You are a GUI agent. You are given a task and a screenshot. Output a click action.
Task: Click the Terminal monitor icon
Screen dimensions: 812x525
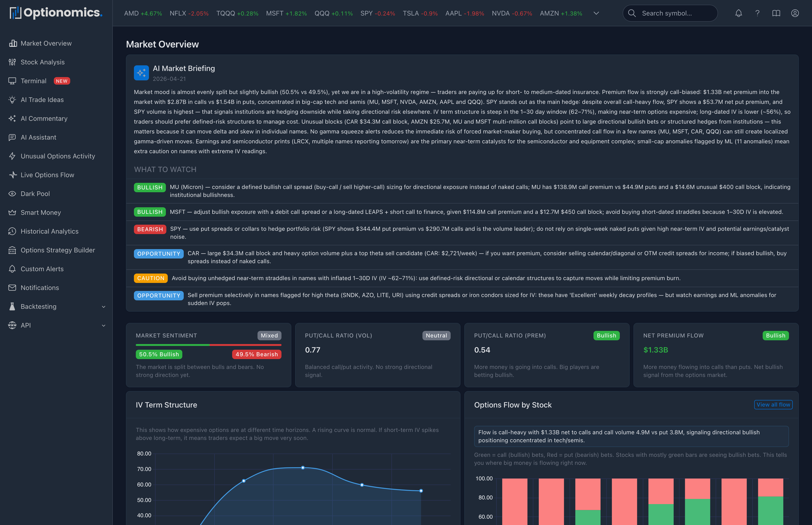pos(13,81)
